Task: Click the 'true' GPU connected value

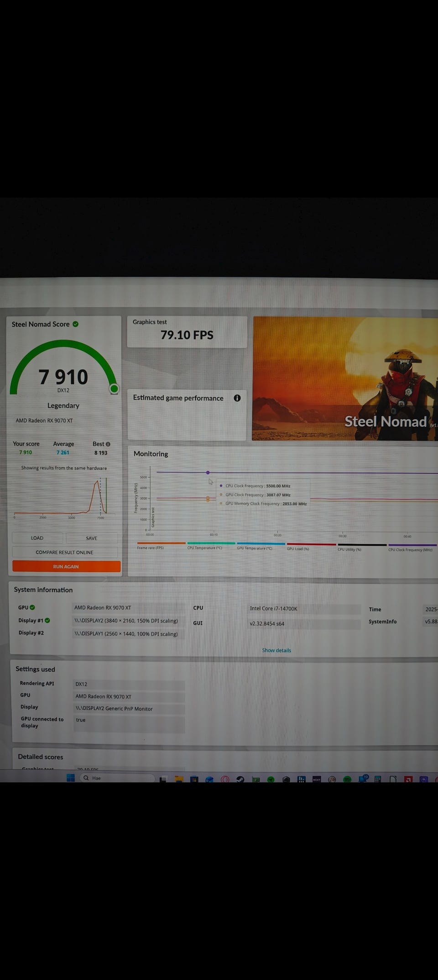Action: click(129, 723)
